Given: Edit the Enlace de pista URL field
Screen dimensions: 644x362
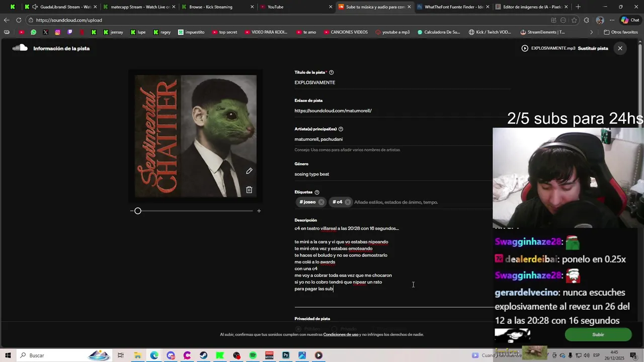Looking at the screenshot, I should point(403,111).
